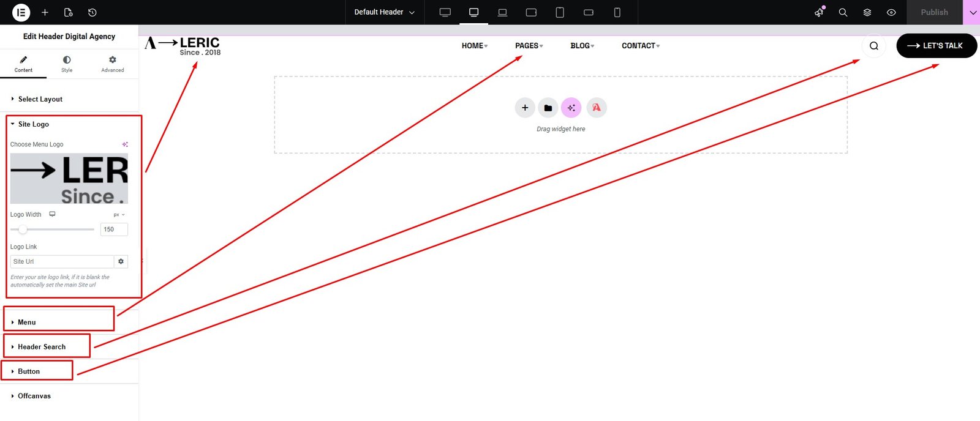Click the Elementor logo menu icon
The width and height of the screenshot is (980, 421).
click(x=21, y=12)
